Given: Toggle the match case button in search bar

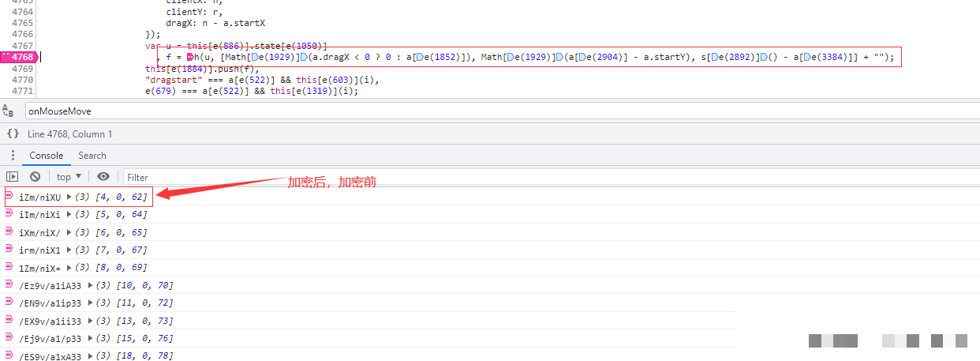Looking at the screenshot, I should pyautogui.click(x=9, y=111).
